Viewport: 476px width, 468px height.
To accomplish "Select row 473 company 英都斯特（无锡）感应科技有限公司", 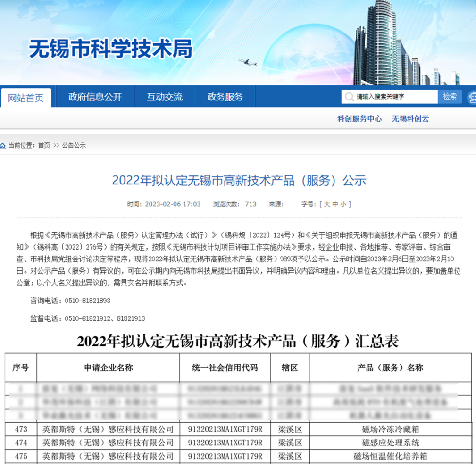I will pyautogui.click(x=108, y=429).
